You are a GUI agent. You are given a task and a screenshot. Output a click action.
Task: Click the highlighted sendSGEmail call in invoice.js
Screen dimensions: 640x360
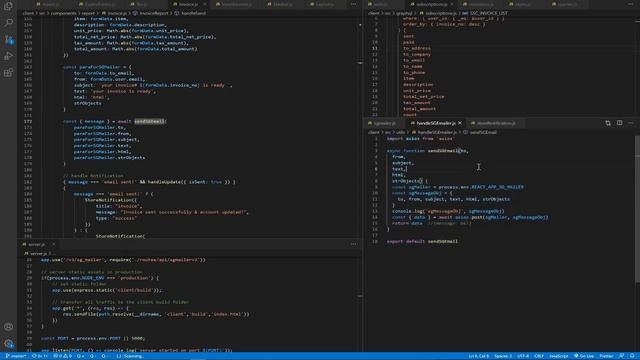tap(149, 121)
